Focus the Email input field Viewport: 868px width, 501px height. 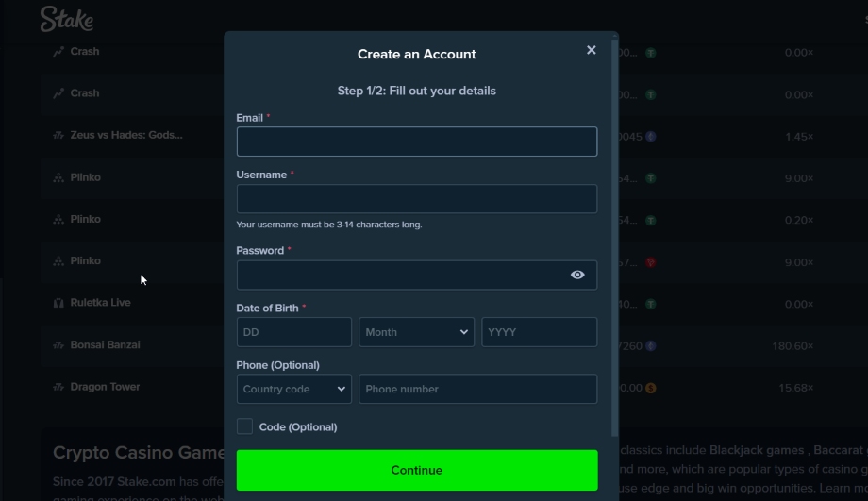click(x=417, y=142)
